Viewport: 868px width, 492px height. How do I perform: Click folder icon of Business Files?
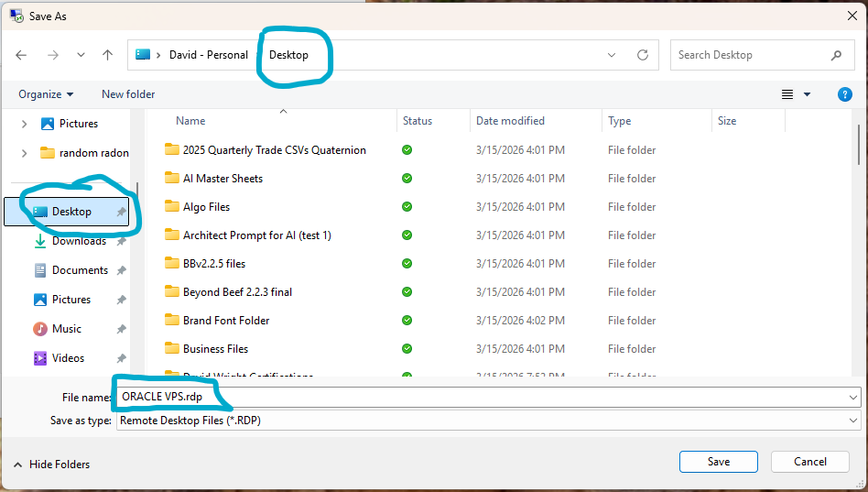tap(172, 349)
